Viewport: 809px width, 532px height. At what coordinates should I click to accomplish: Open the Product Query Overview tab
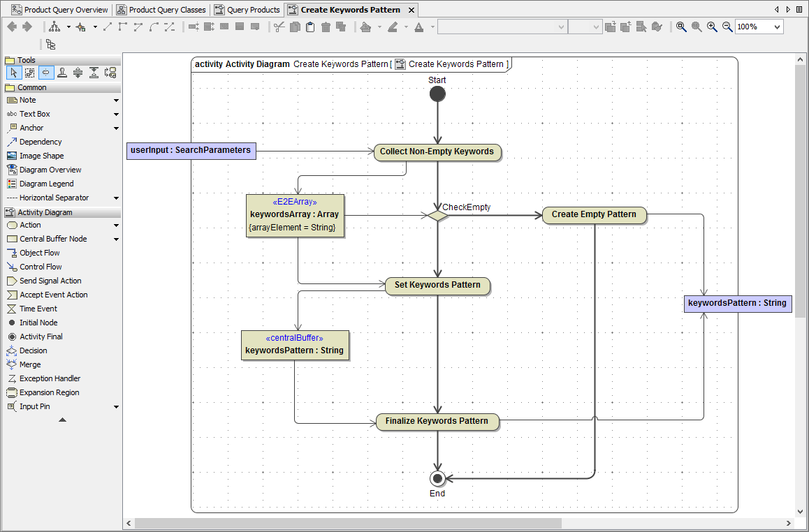tap(61, 10)
